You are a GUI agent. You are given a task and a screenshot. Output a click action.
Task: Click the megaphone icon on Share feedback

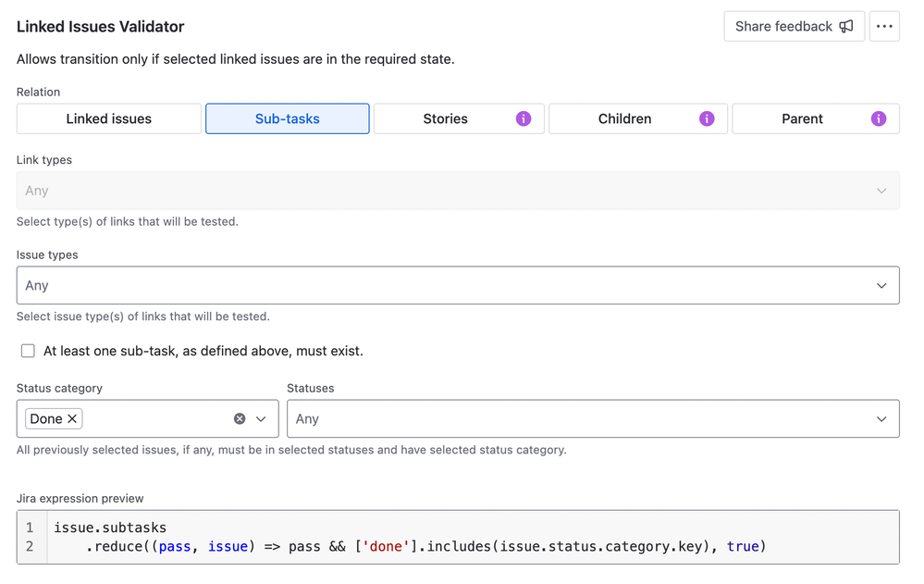pos(846,27)
